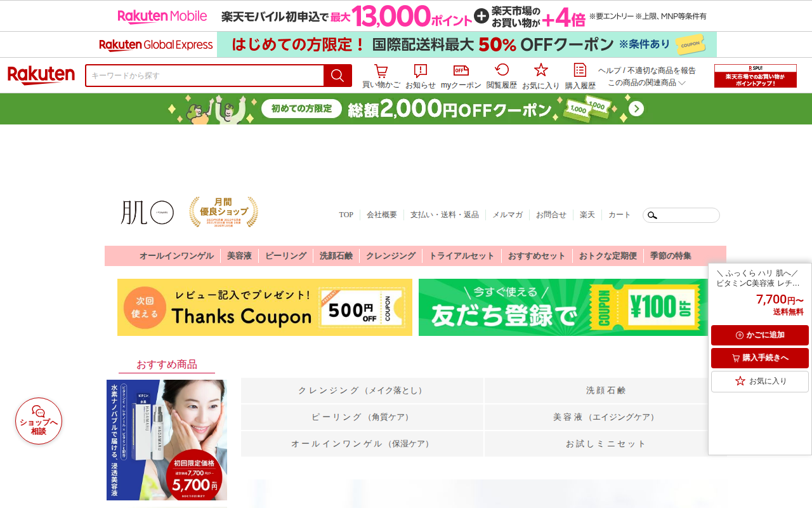Open purchase history icon 購入履歴
The width and height of the screenshot is (812, 508).
tap(580, 76)
